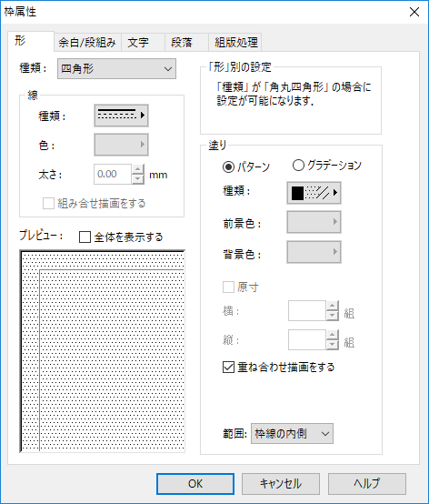Click the キャンセル button

(x=281, y=484)
